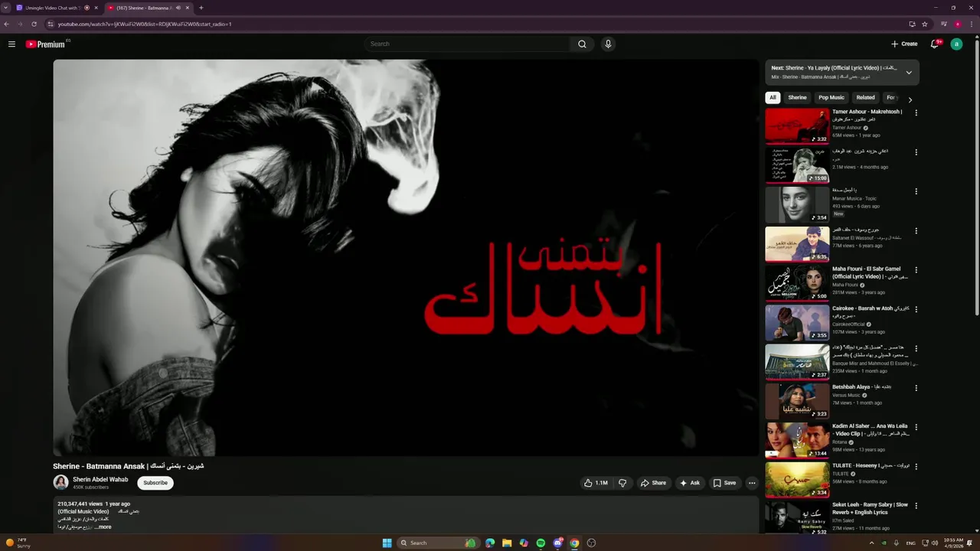Open options for TUL8TE Heseeny video

point(916,466)
